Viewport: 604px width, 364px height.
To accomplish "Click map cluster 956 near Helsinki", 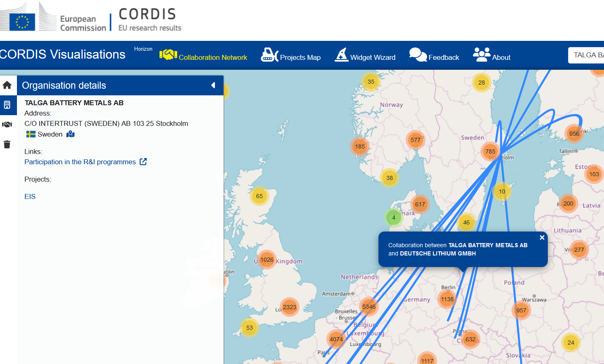I will pos(574,134).
